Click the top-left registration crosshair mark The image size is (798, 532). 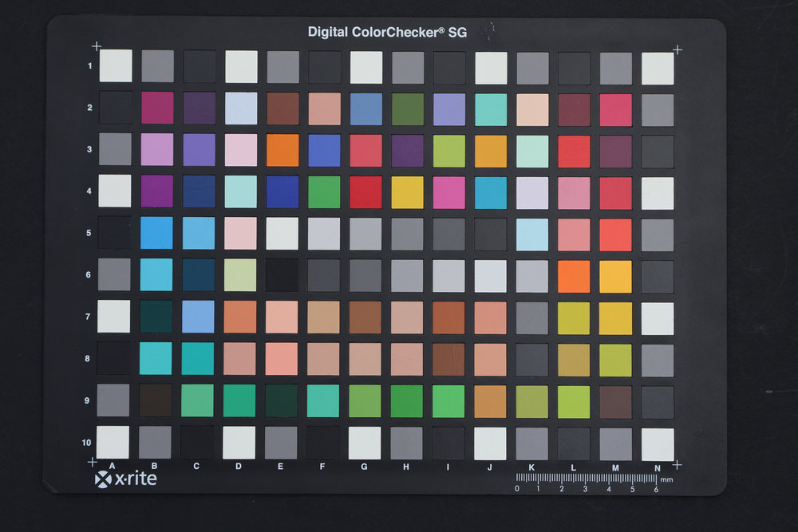tap(97, 46)
